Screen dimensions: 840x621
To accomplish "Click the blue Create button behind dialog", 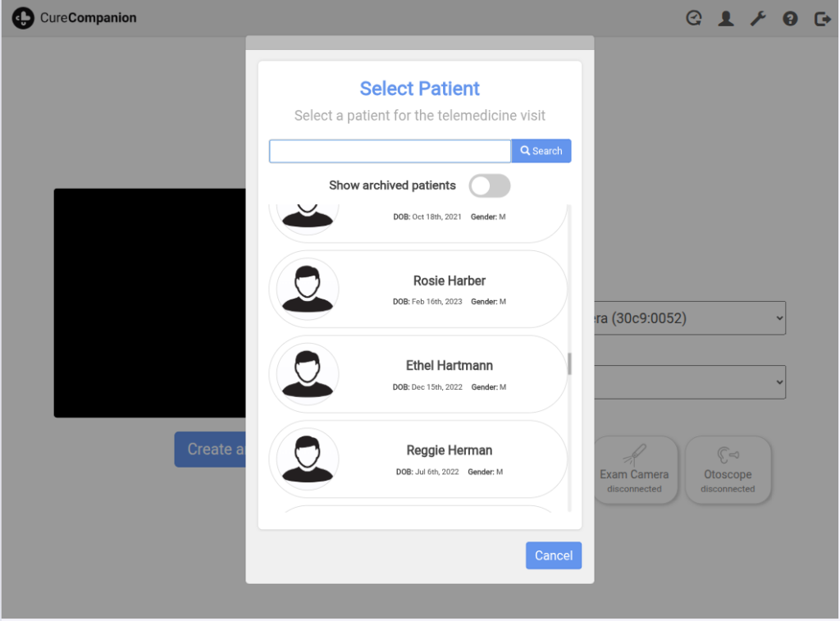I will click(x=210, y=450).
